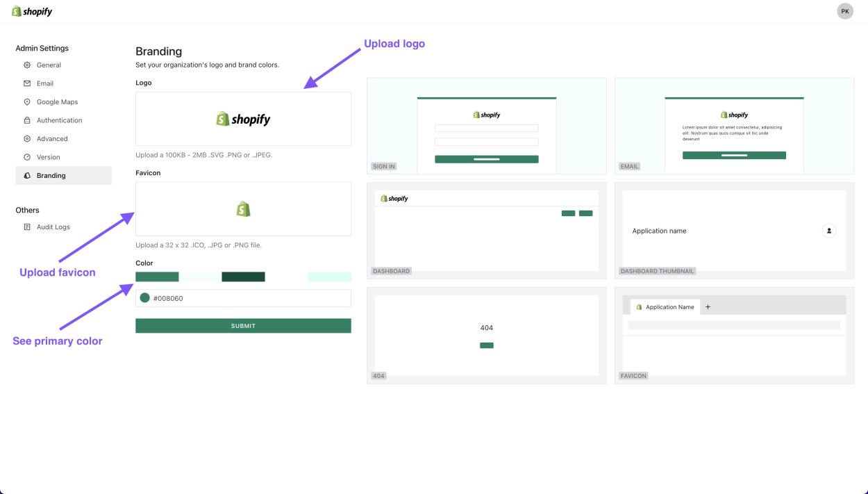Select Branding in the sidebar
868x494 pixels.
pyautogui.click(x=63, y=176)
